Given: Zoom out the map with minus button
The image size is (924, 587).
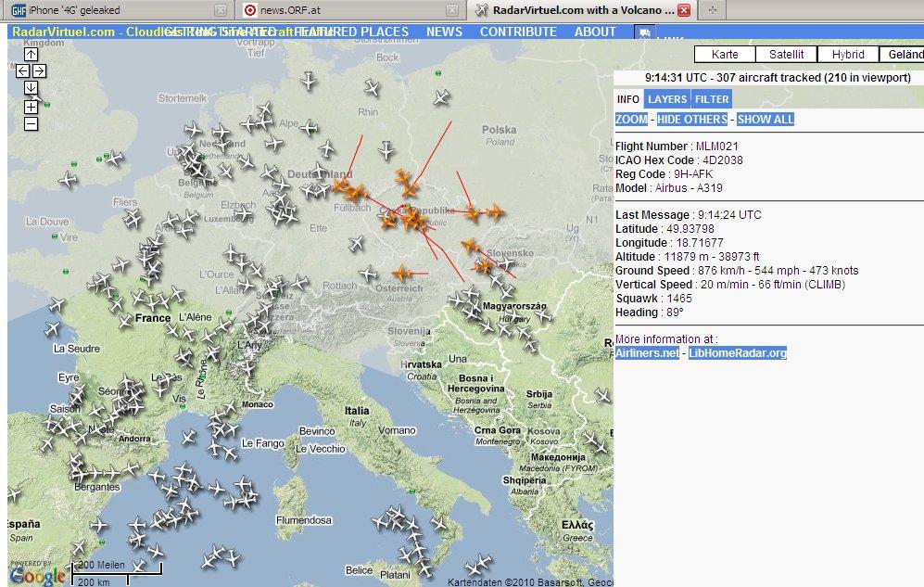Looking at the screenshot, I should [31, 123].
